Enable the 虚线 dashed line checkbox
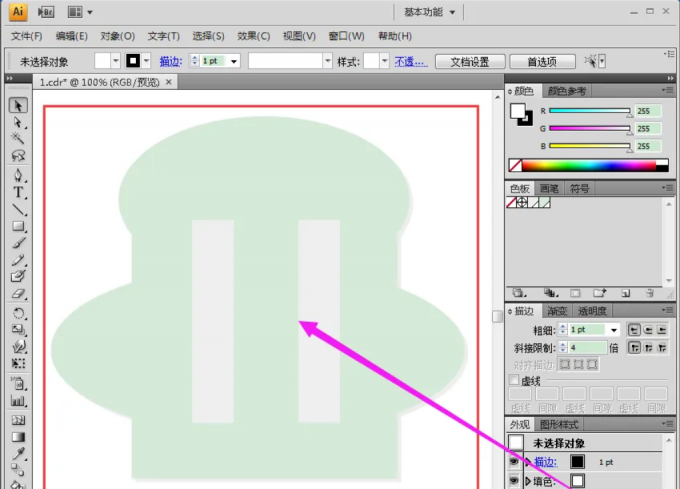Image resolution: width=680 pixels, height=489 pixels. tap(515, 381)
